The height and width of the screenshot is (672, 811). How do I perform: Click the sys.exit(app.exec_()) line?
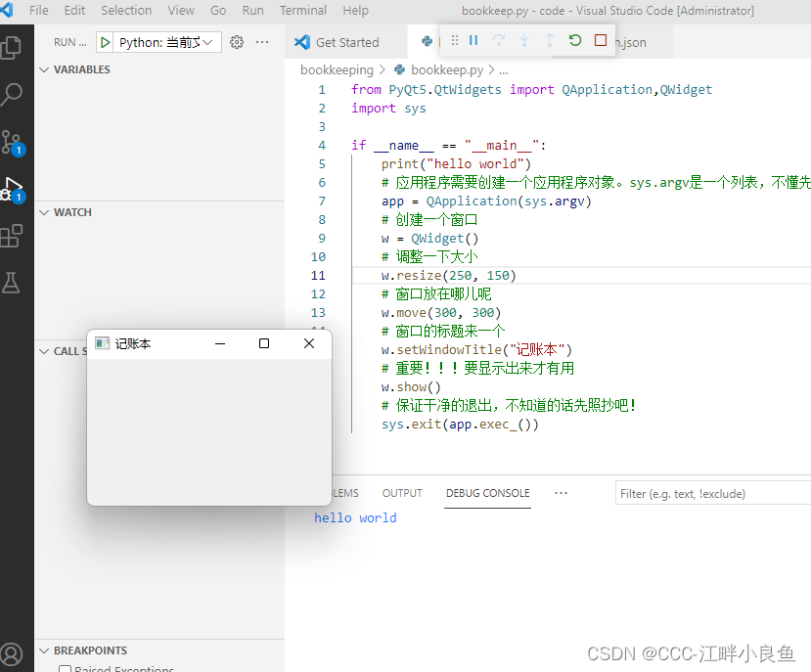pos(460,425)
